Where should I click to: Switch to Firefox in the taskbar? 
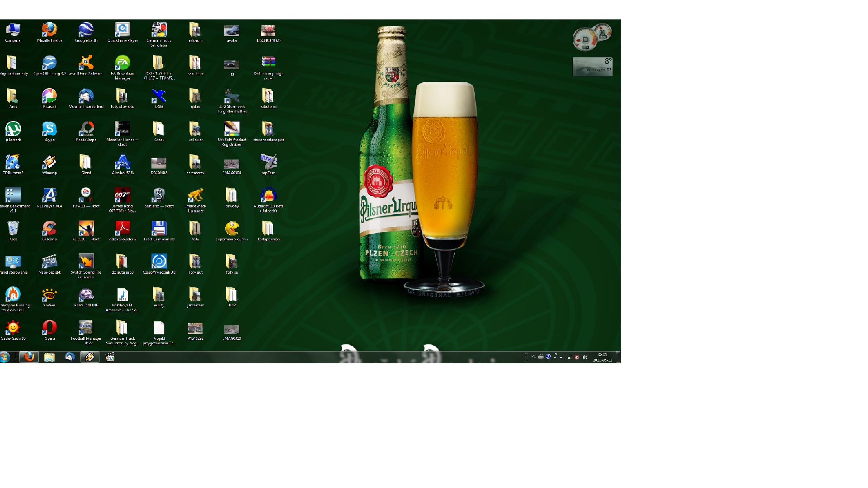[x=29, y=357]
